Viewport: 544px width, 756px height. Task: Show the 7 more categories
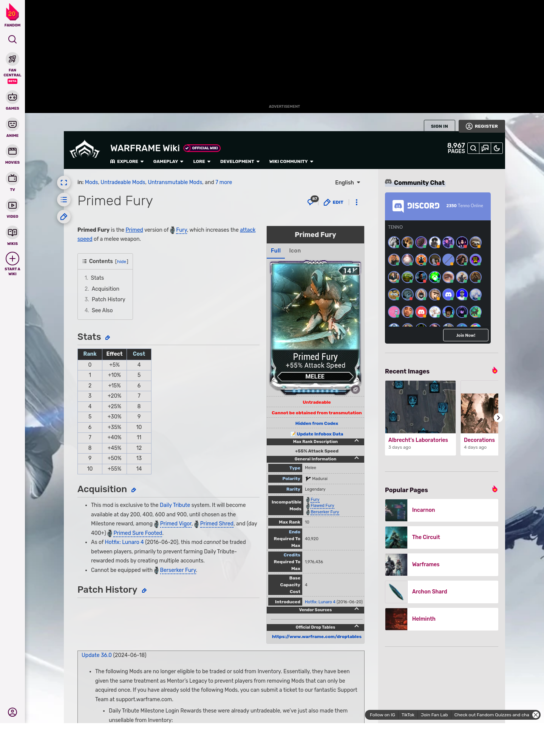[224, 182]
